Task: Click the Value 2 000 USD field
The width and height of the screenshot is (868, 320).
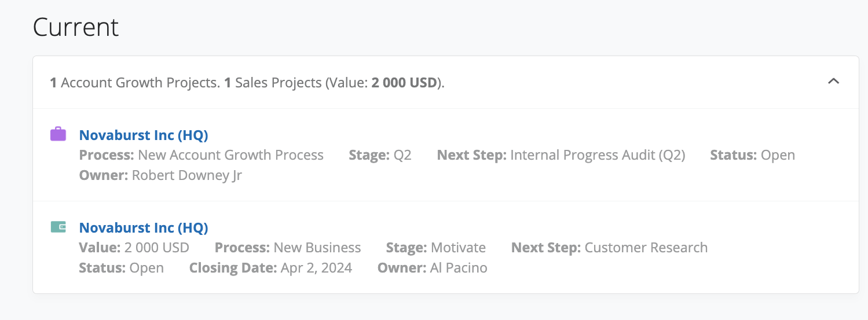Action: [134, 248]
